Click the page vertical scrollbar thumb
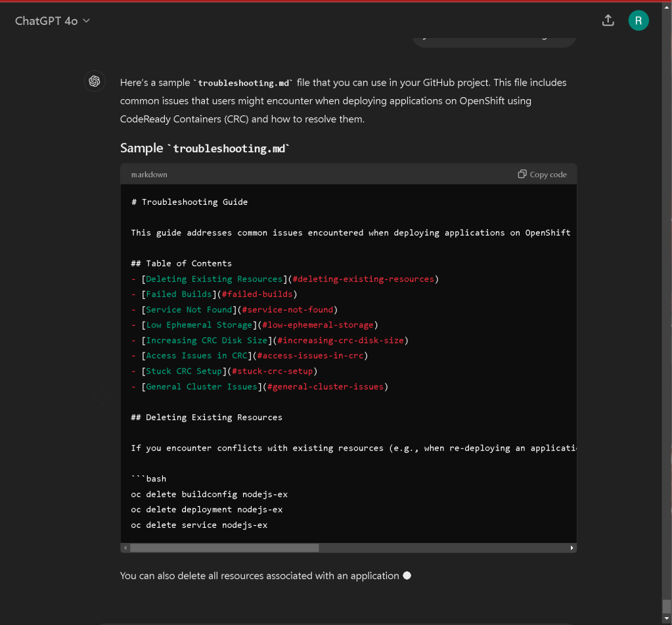 667,607
